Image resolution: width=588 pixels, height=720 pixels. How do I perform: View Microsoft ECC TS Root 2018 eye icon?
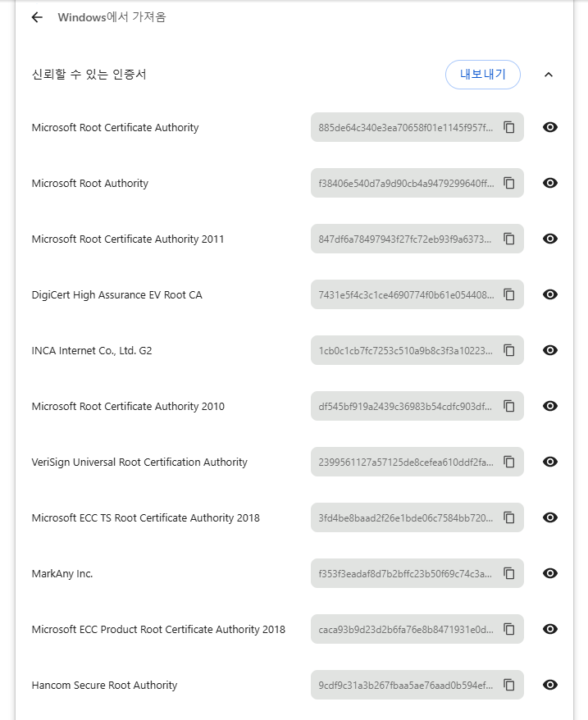550,517
